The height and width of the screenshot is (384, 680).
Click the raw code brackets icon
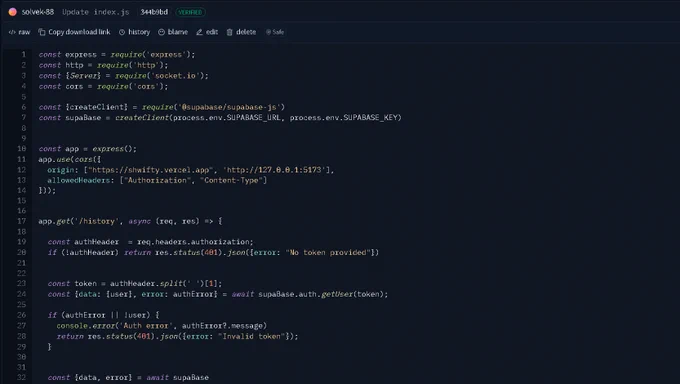click(12, 32)
